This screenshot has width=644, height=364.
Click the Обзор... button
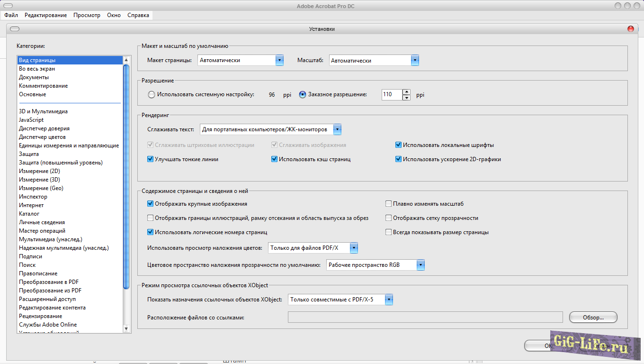tap(593, 318)
